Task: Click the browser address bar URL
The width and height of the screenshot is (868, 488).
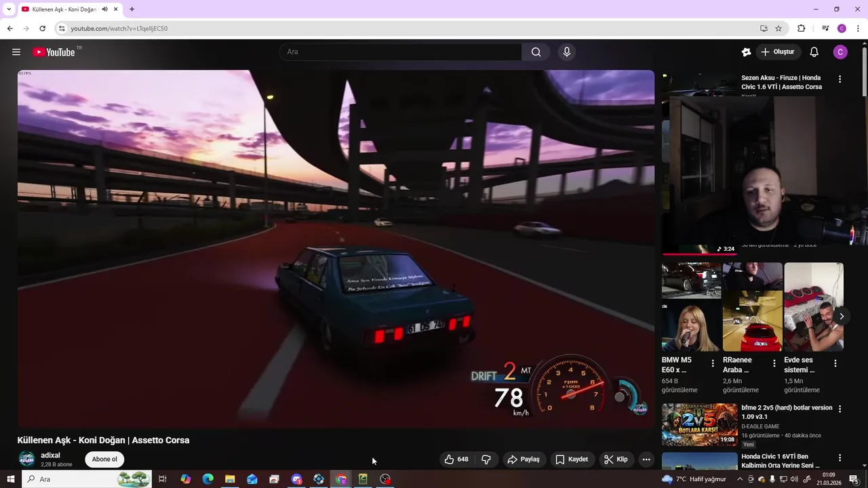Action: 119,28
